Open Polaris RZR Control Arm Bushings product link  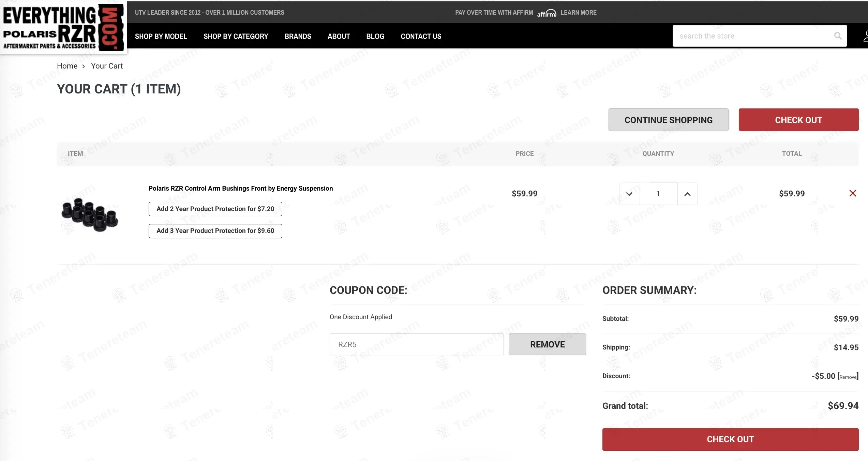(x=241, y=188)
